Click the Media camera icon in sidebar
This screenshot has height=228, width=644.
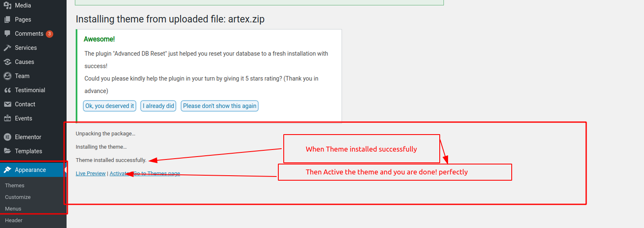[7, 5]
